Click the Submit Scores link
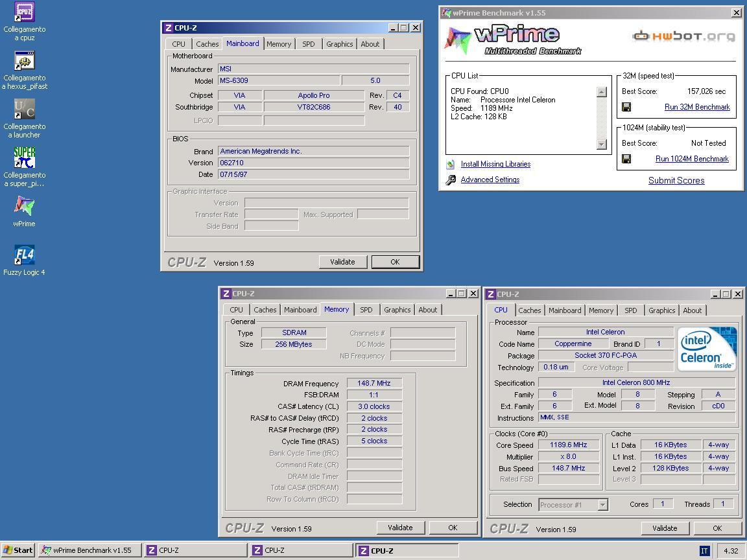This screenshot has height=560, width=747. [676, 180]
